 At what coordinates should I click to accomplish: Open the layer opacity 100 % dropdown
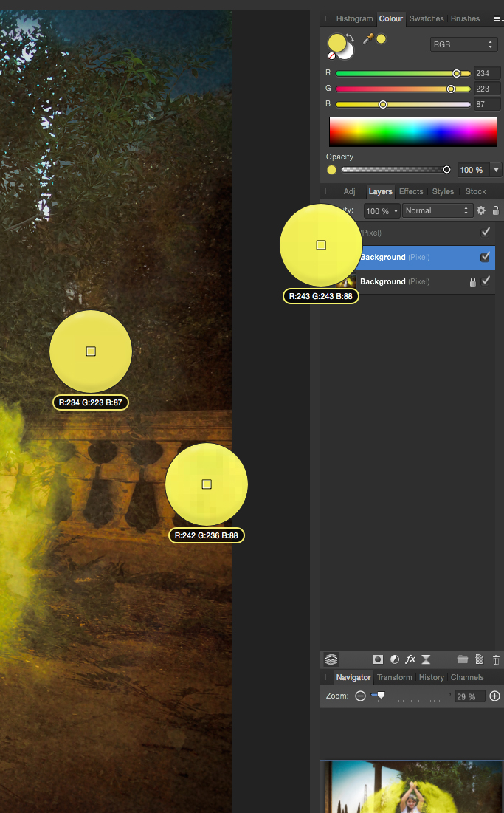(382, 211)
